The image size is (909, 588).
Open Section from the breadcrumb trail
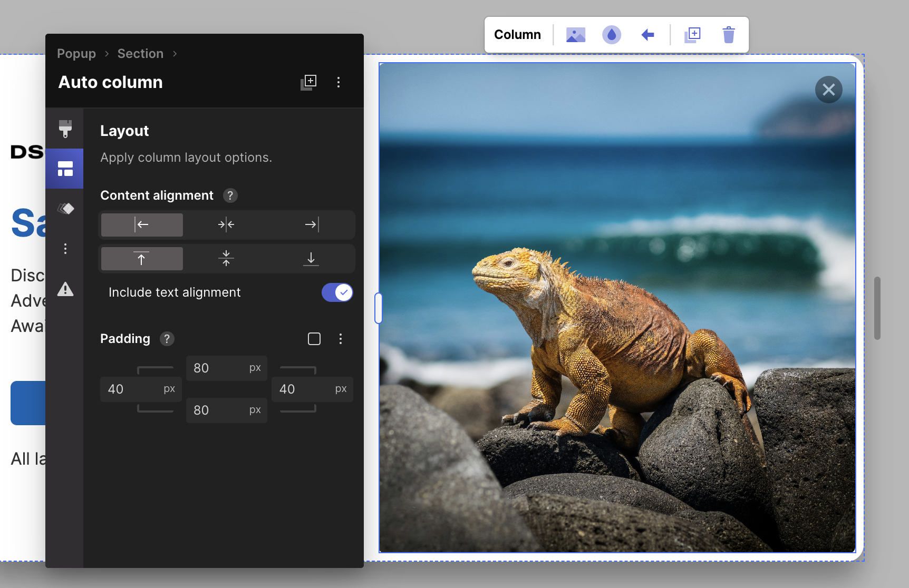(x=140, y=53)
